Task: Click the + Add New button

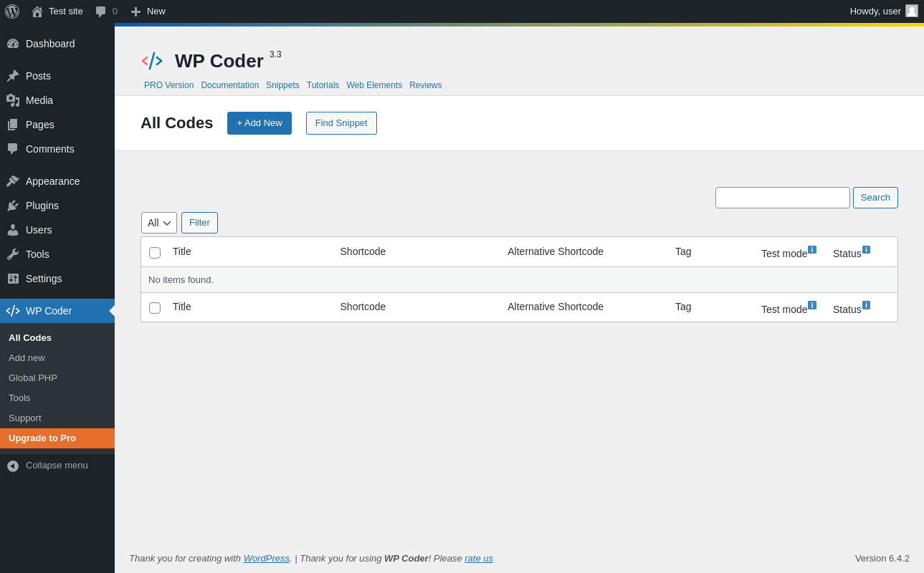Action: coord(259,123)
